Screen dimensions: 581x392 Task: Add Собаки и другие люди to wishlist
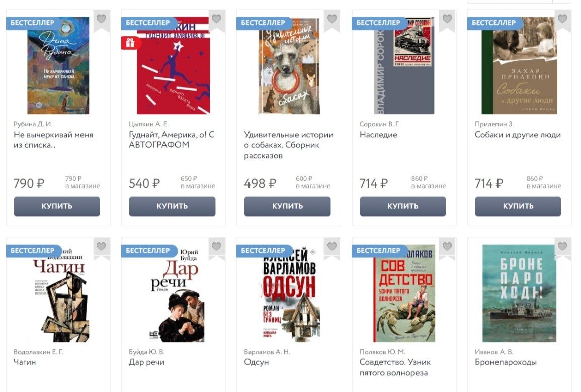(562, 19)
